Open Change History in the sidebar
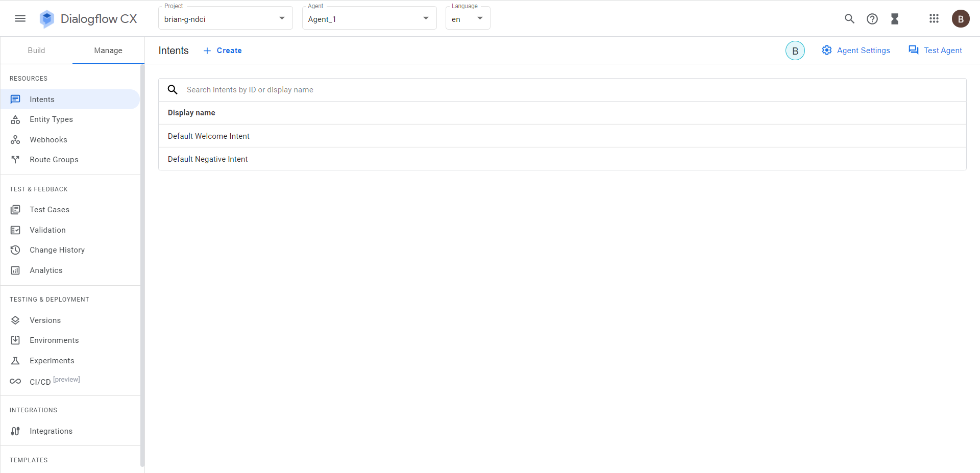 [70, 250]
